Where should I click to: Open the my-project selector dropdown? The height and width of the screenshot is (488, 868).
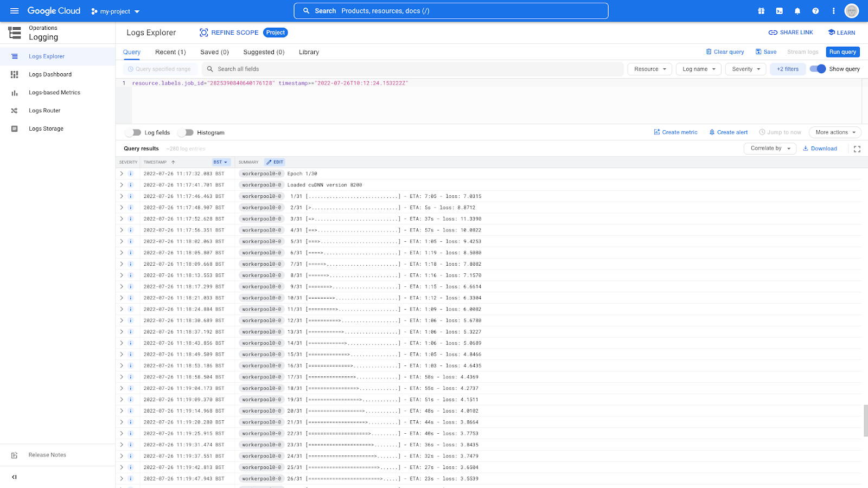pyautogui.click(x=115, y=11)
